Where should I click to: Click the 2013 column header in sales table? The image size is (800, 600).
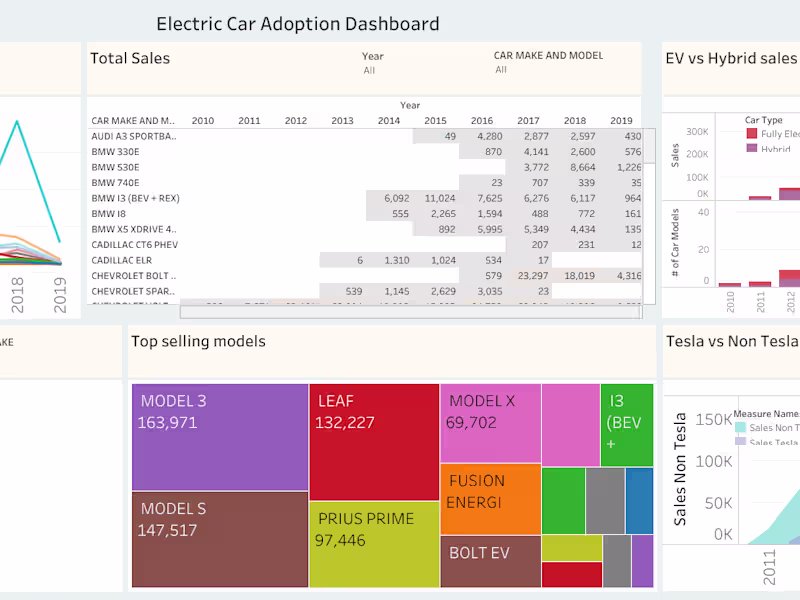342,121
